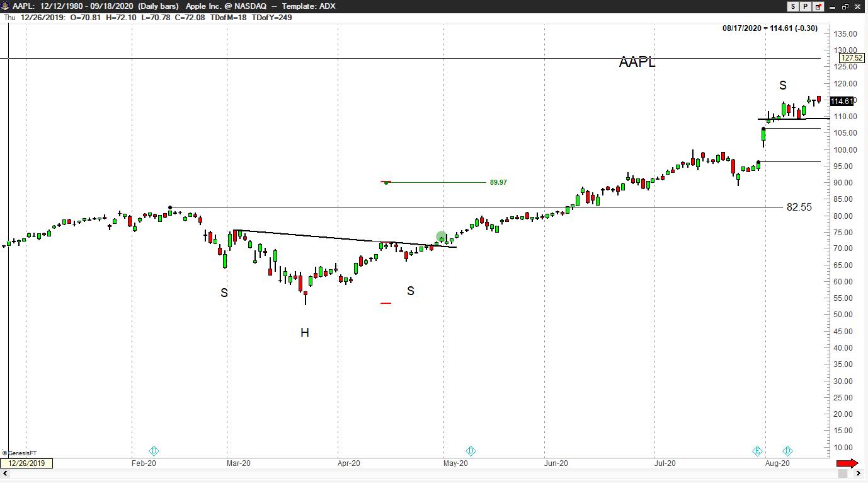This screenshot has height=483, width=868.
Task: Click the 12/26/2019 cursor date box
Action: 26,463
